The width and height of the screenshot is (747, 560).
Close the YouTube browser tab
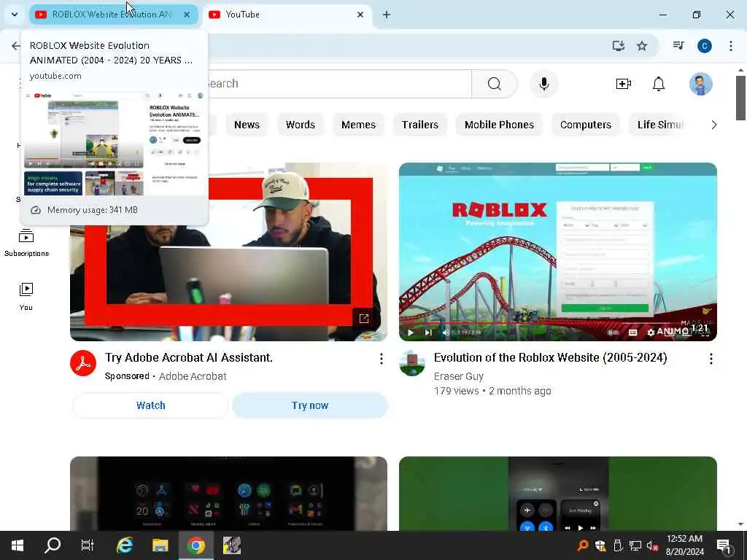[360, 15]
